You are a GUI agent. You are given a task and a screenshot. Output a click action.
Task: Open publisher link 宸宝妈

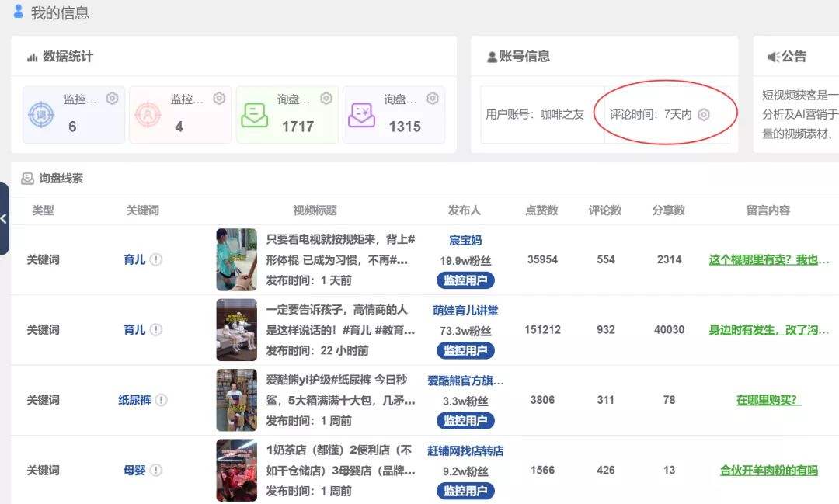[x=465, y=240]
